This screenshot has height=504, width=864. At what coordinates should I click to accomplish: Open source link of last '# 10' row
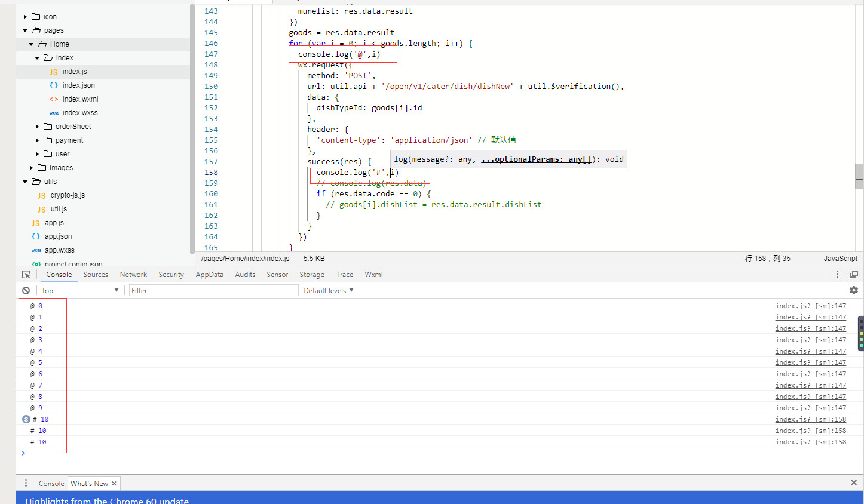click(811, 442)
